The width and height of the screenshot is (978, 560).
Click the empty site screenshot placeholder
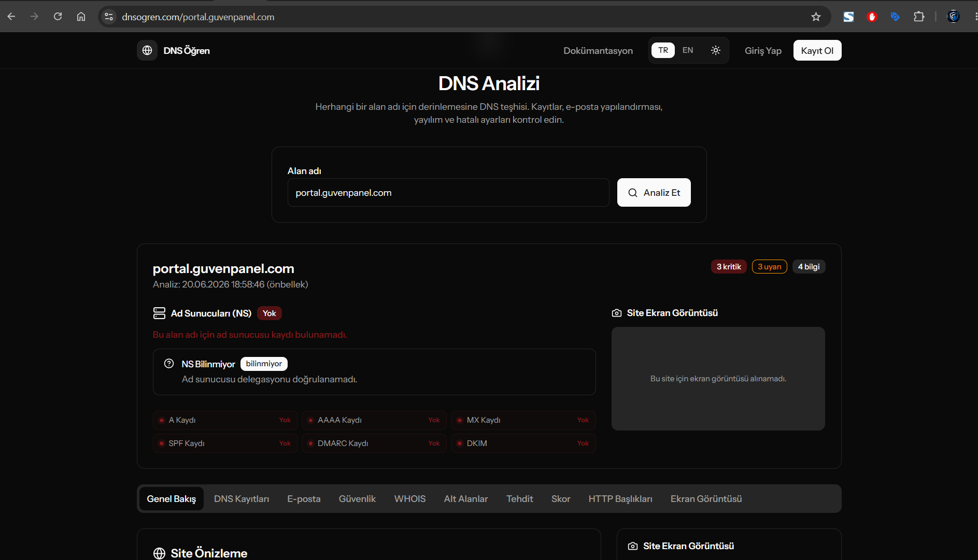[718, 379]
